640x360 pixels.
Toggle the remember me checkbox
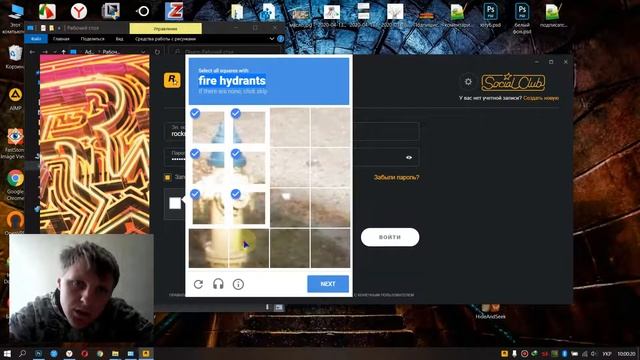[167, 177]
